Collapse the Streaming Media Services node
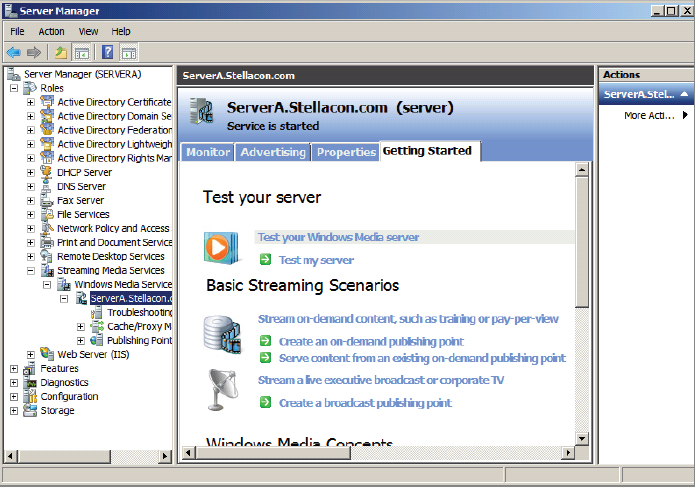The image size is (695, 487). [x=31, y=270]
